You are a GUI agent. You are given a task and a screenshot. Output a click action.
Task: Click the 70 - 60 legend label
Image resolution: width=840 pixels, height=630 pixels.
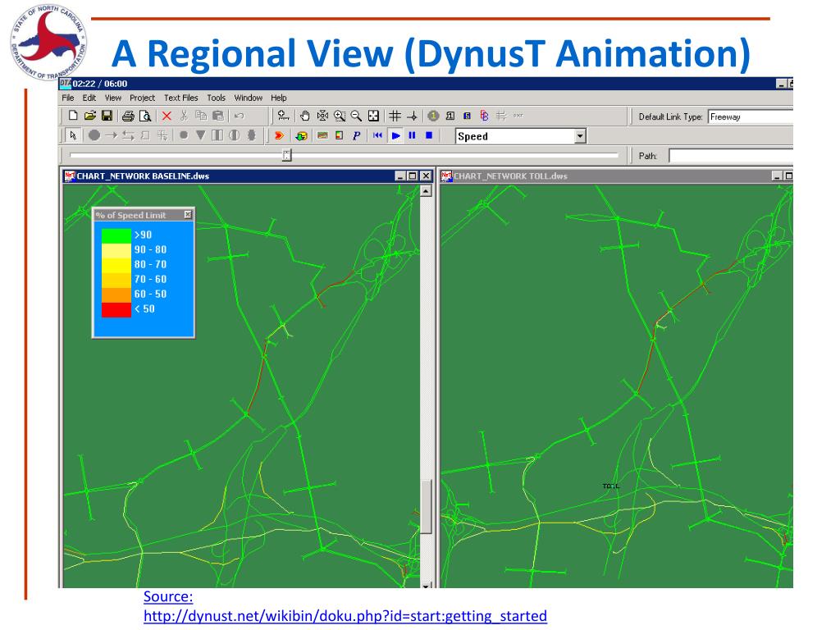pos(150,279)
